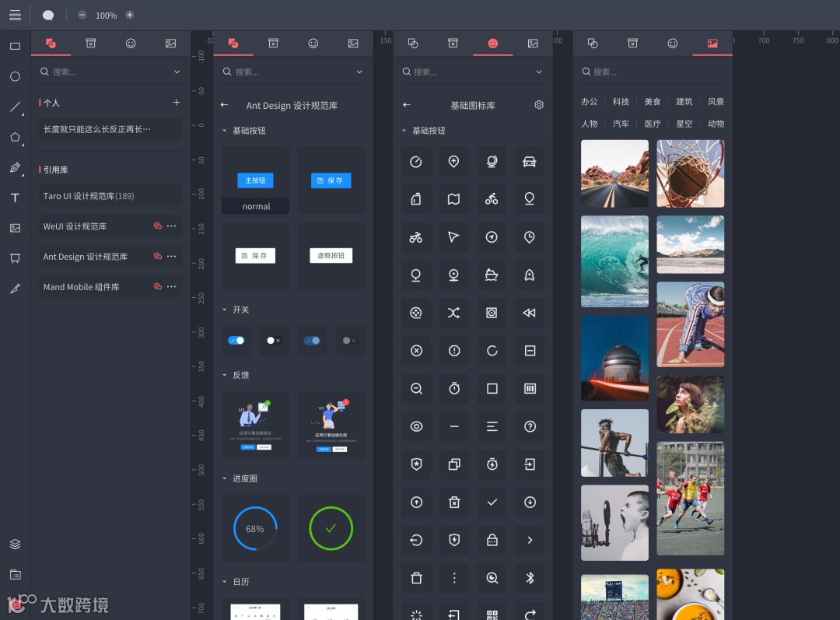Select the enabled blue switch component
Viewport: 840px width, 620px height.
pos(236,340)
